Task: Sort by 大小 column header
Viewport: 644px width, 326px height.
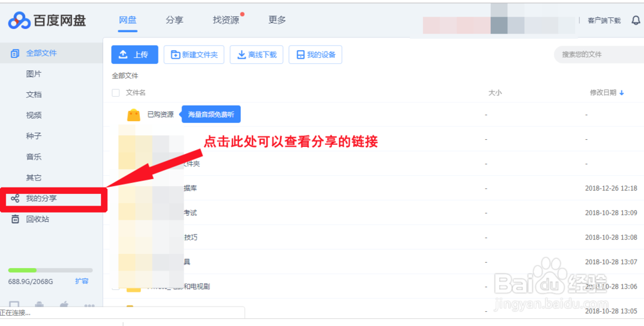Action: click(x=495, y=93)
